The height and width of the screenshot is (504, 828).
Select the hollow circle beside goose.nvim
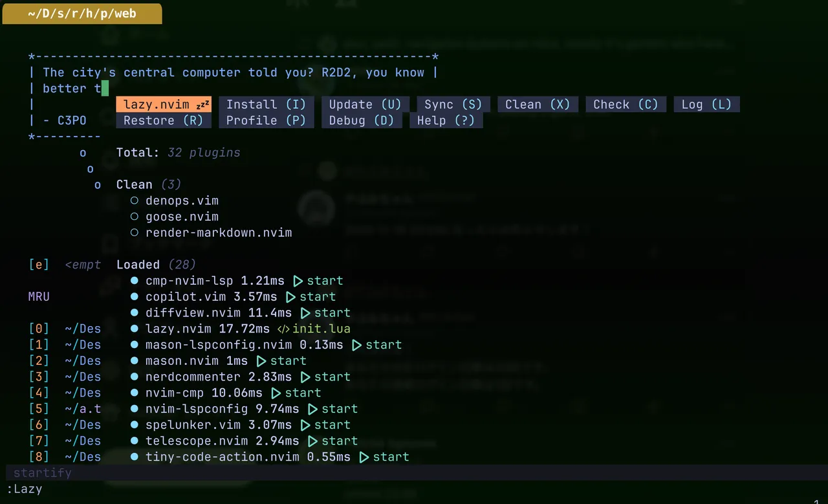(x=135, y=217)
